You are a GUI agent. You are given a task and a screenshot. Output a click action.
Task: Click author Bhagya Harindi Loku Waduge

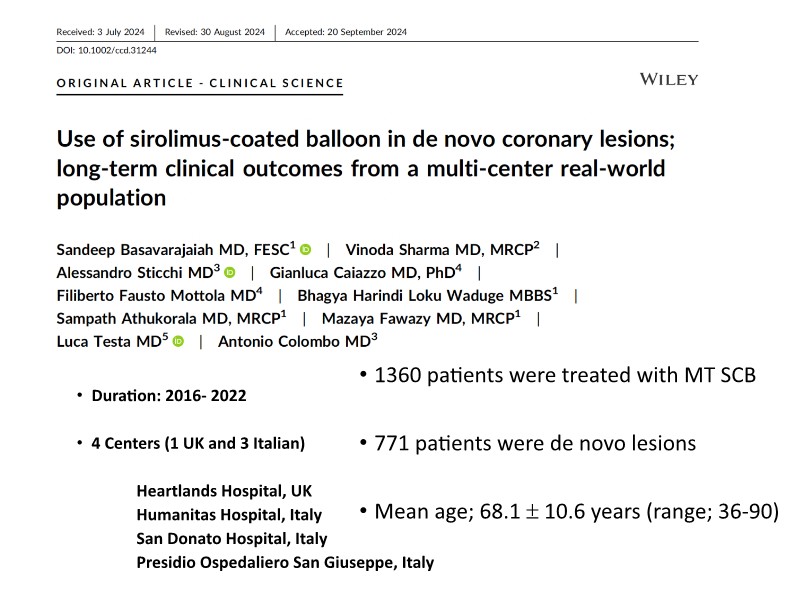click(427, 295)
